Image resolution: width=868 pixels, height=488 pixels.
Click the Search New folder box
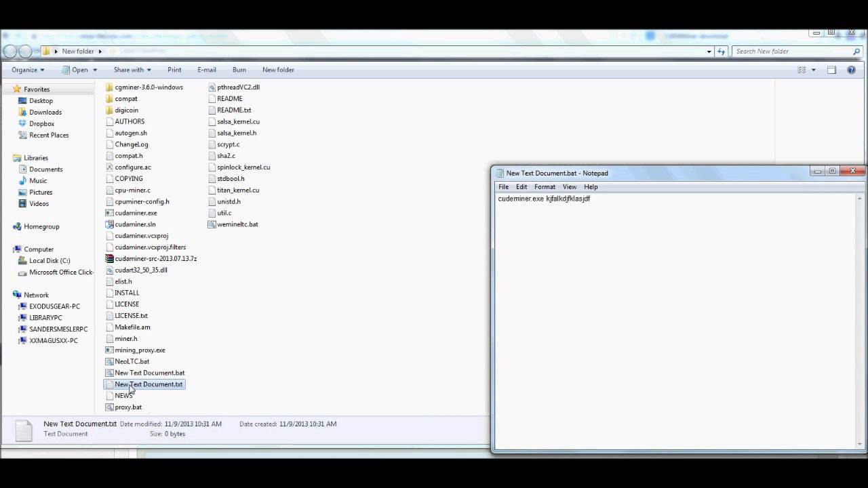797,52
